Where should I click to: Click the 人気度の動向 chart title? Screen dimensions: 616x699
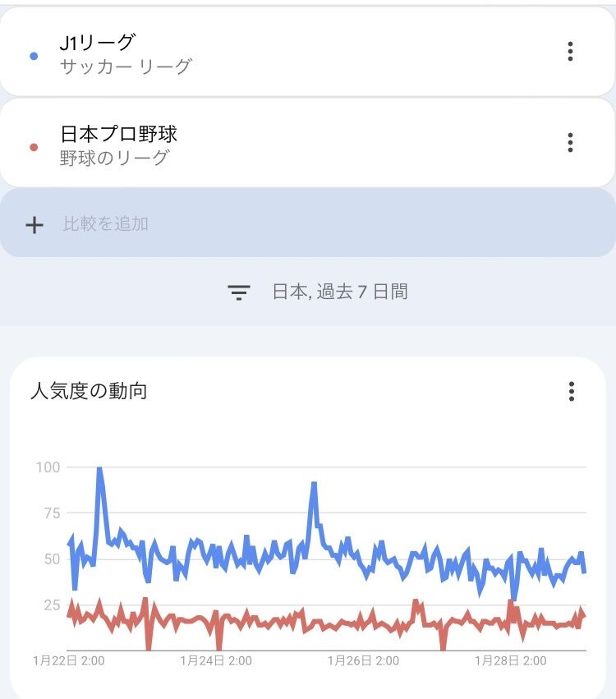coord(89,391)
